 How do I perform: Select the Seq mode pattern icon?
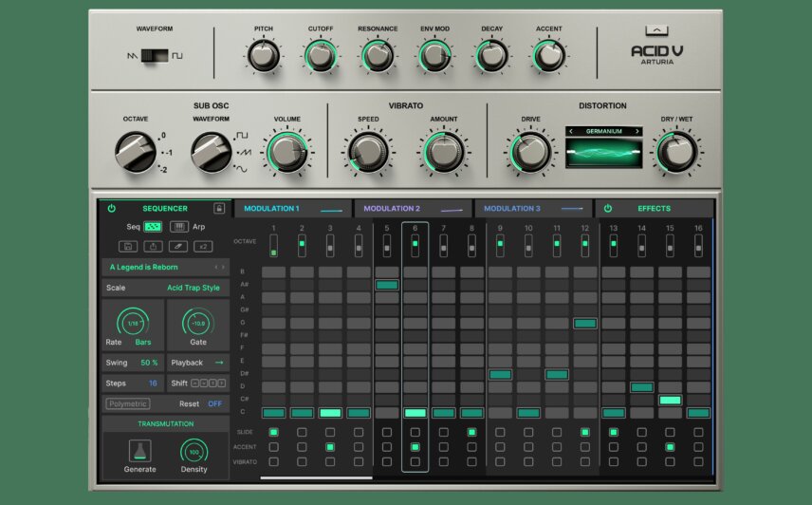(x=153, y=227)
